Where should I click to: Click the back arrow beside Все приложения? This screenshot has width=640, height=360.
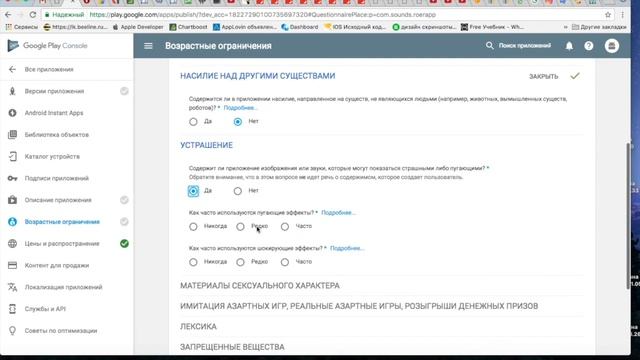[x=12, y=69]
